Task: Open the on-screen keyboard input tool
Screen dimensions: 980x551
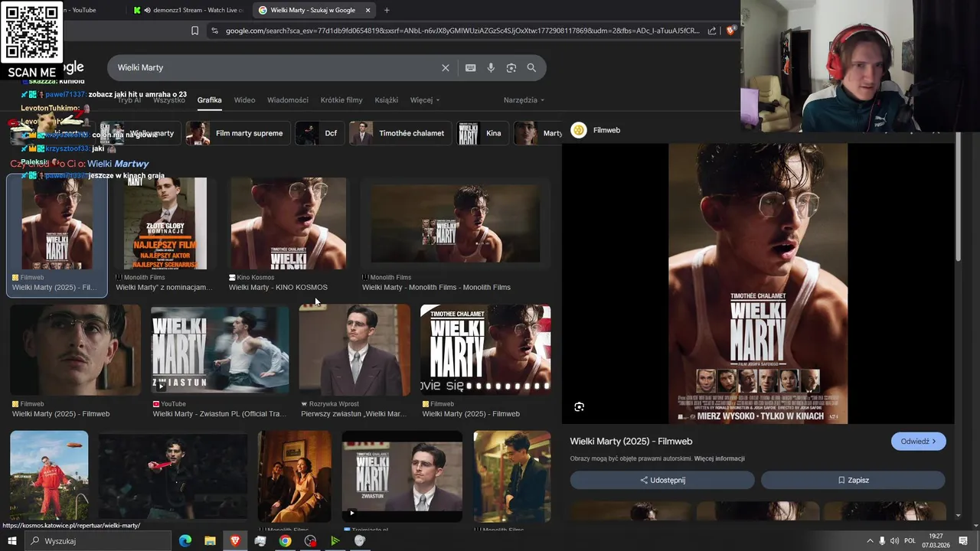Action: 471,67
